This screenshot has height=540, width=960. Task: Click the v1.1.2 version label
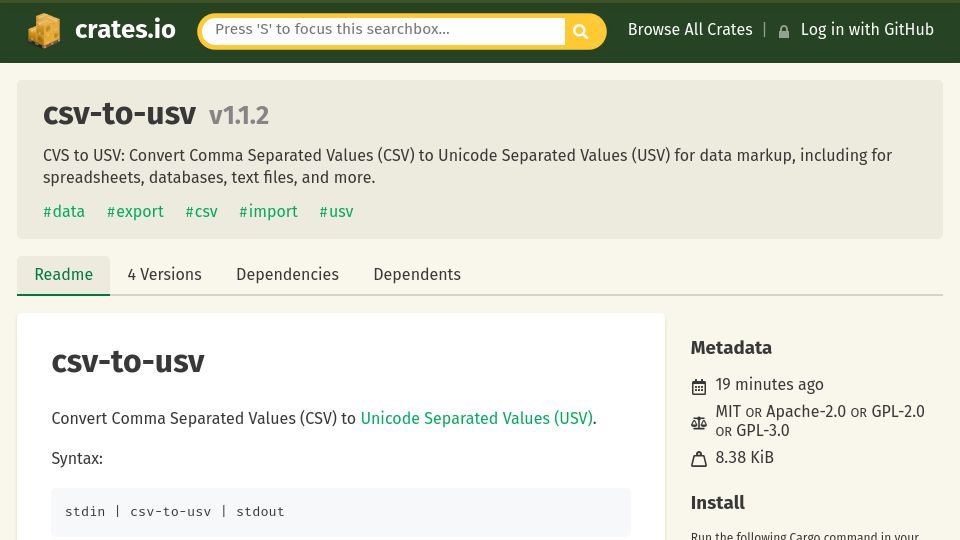(x=239, y=116)
